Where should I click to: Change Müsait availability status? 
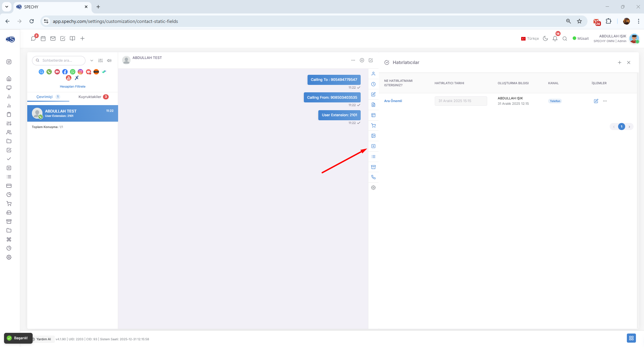pyautogui.click(x=581, y=38)
